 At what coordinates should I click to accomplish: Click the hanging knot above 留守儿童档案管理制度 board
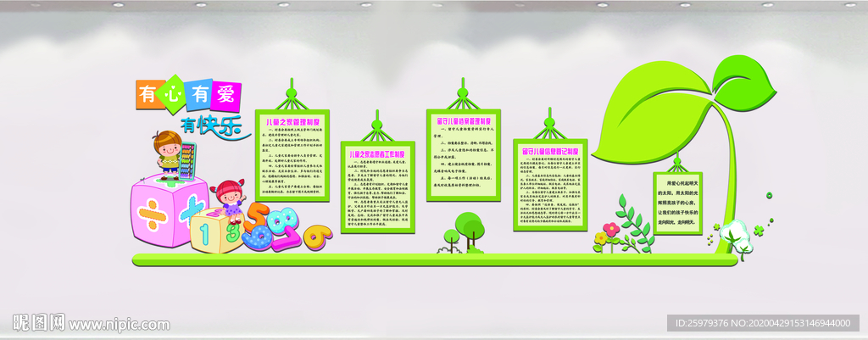click(x=463, y=93)
